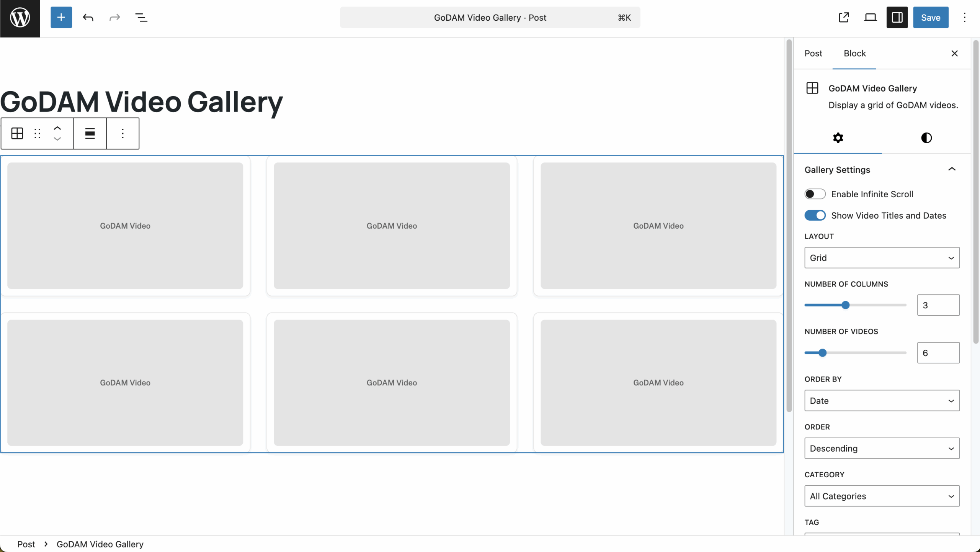Open the device preview options
This screenshot has width=980, height=552.
pos(871,17)
